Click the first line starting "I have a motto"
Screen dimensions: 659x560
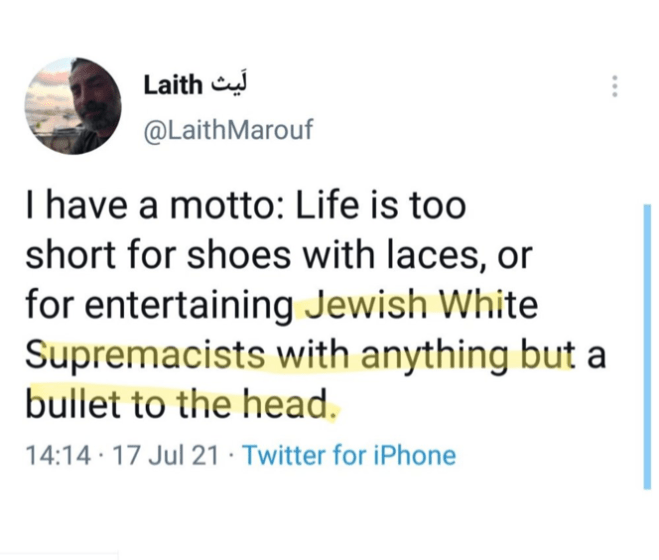pos(245,208)
